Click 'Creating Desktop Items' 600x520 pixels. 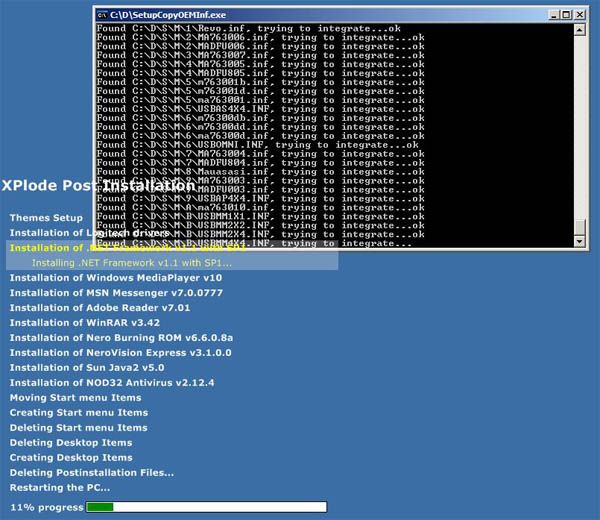71,458
